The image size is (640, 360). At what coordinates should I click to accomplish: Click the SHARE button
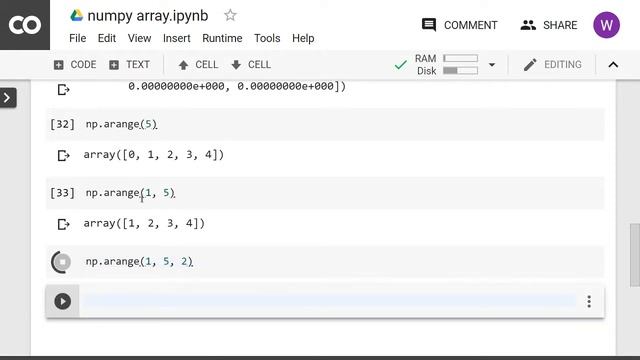pyautogui.click(x=549, y=25)
